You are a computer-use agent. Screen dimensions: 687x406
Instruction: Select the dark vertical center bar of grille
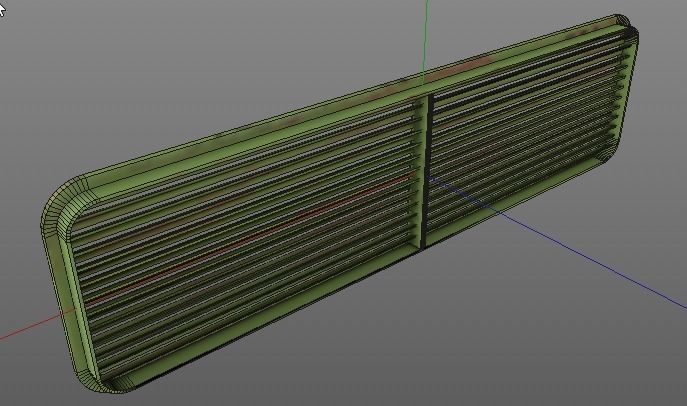click(x=426, y=171)
